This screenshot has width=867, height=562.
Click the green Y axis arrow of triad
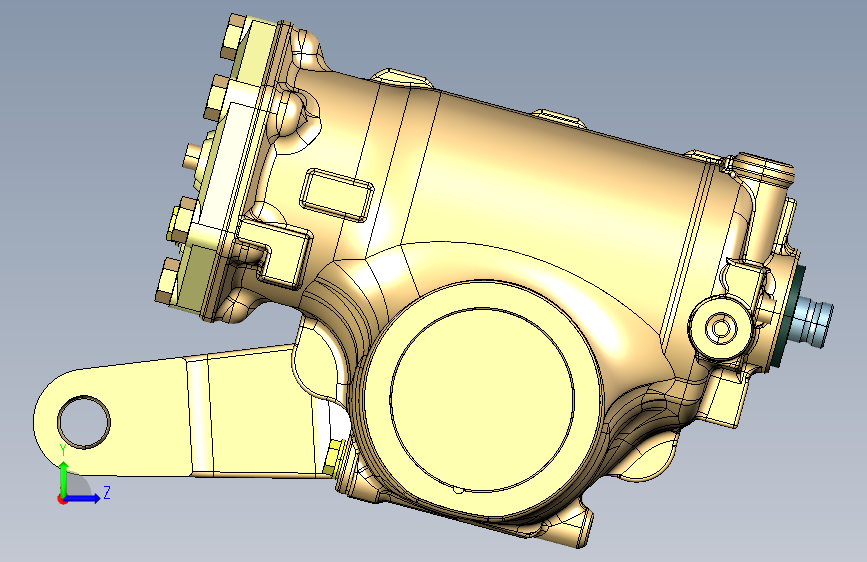(x=64, y=479)
